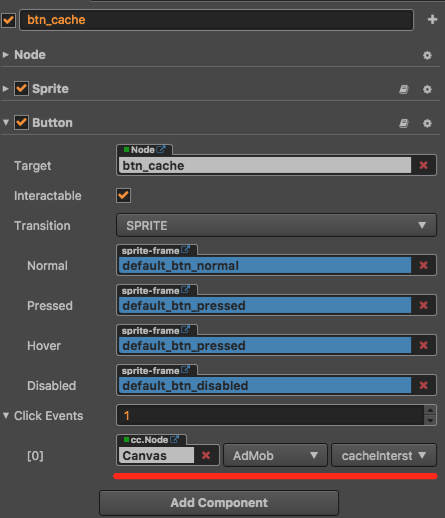
Task: Expand the Node section triangle
Action: click(x=5, y=55)
